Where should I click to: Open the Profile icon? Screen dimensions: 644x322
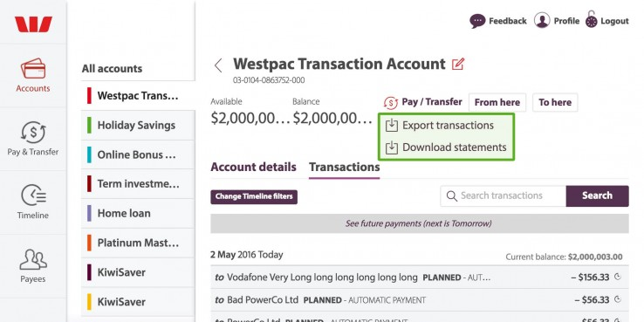(542, 20)
